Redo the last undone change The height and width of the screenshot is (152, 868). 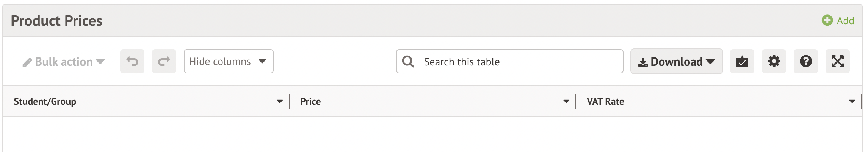(164, 61)
